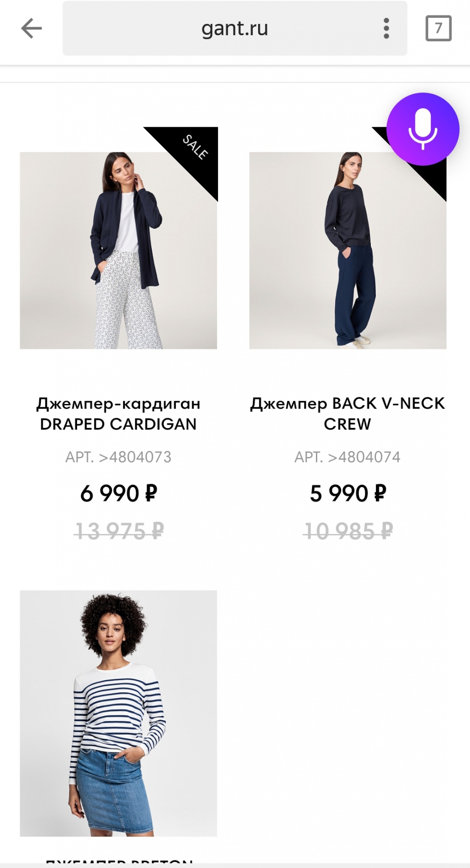Open the tab switcher showing 7
The width and height of the screenshot is (470, 868).
pyautogui.click(x=438, y=29)
